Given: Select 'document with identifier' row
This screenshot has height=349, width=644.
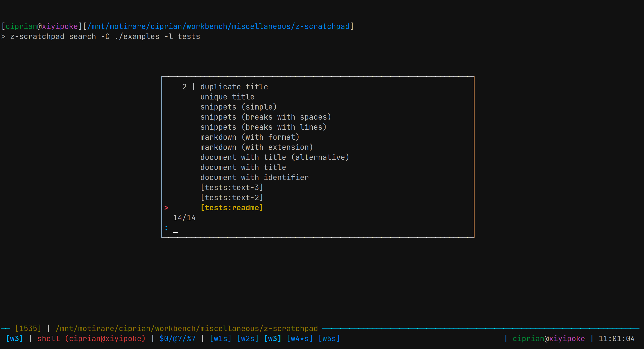Looking at the screenshot, I should click(254, 178).
